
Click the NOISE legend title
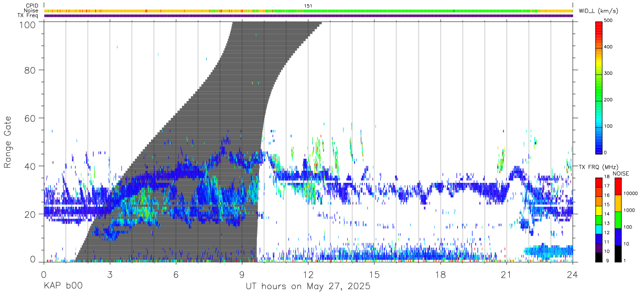(x=621, y=173)
